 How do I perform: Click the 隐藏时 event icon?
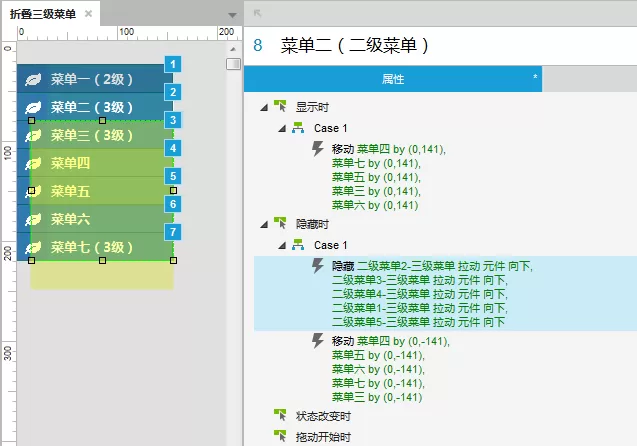280,223
